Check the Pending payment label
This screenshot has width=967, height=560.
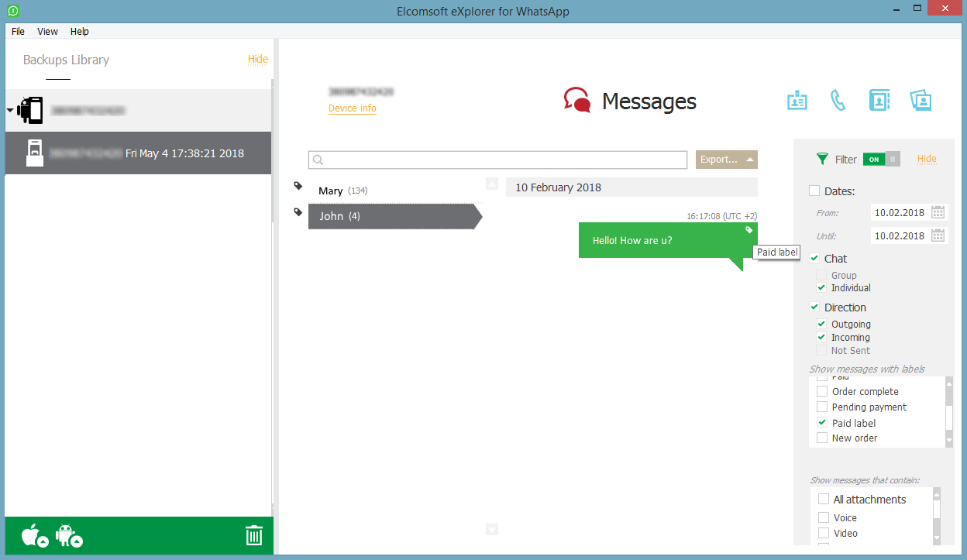coord(822,407)
